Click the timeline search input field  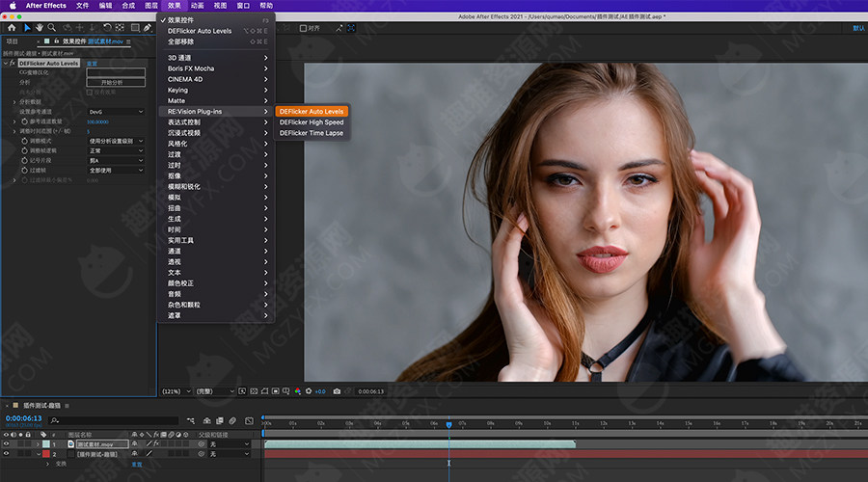(x=116, y=420)
